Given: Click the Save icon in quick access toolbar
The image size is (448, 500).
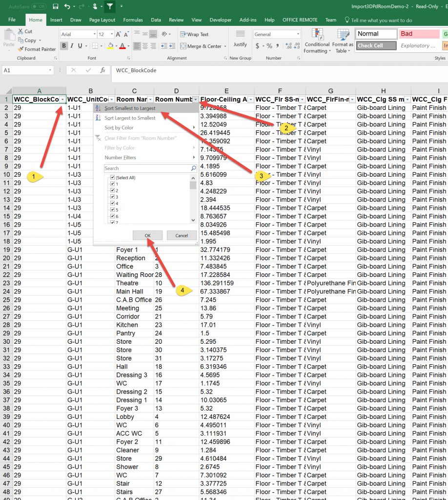Looking at the screenshot, I should point(56,7).
